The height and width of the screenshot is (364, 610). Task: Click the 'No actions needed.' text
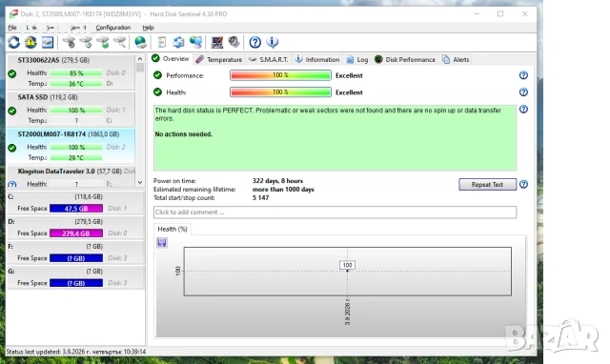pos(184,134)
